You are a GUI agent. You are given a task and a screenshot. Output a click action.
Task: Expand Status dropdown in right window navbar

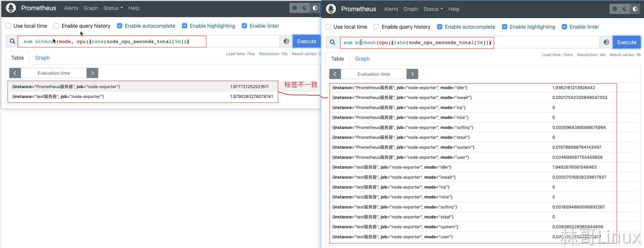click(433, 9)
